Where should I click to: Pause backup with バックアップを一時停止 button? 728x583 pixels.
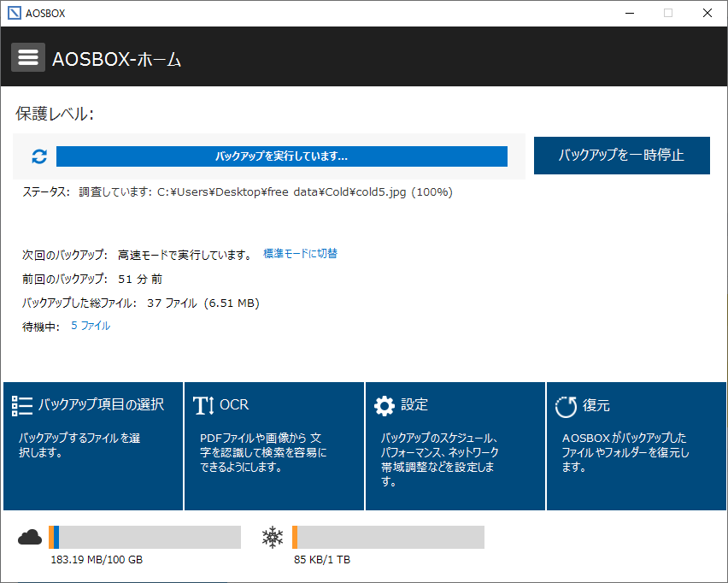point(622,156)
